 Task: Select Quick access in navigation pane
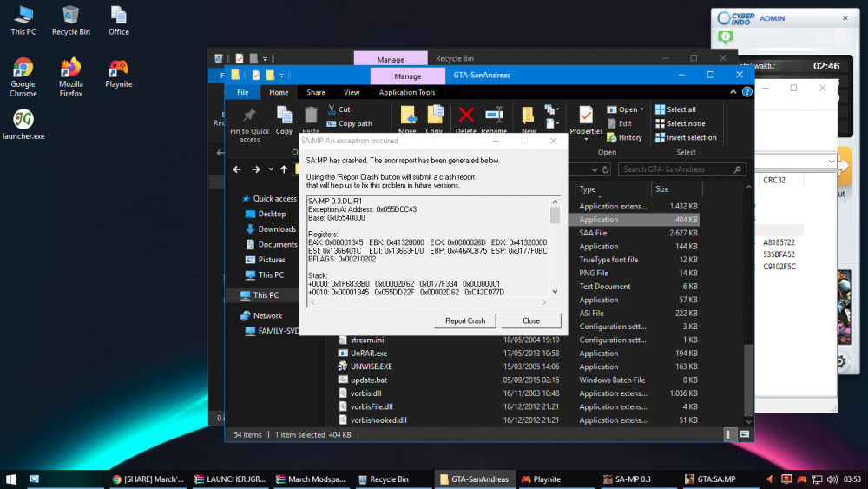[x=270, y=198]
